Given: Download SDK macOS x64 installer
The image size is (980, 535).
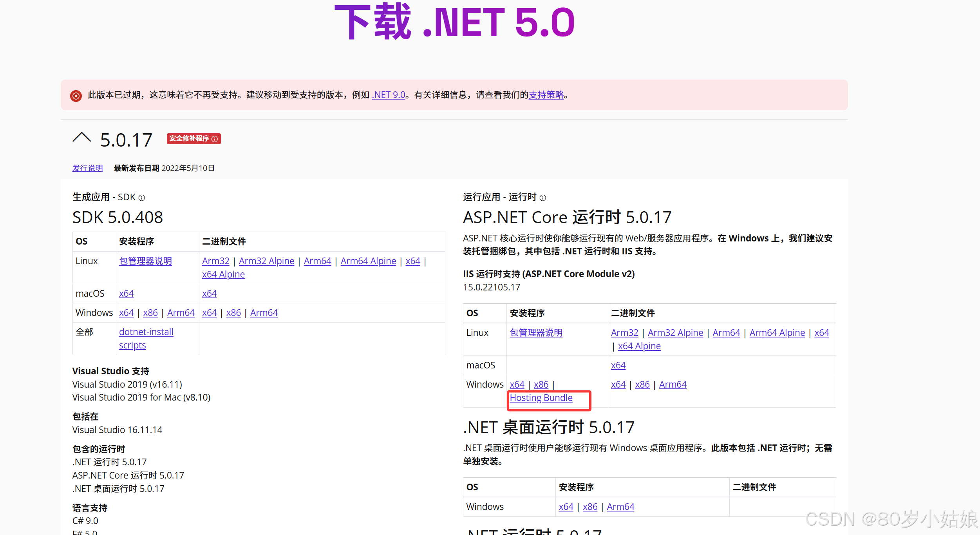Looking at the screenshot, I should point(126,294).
